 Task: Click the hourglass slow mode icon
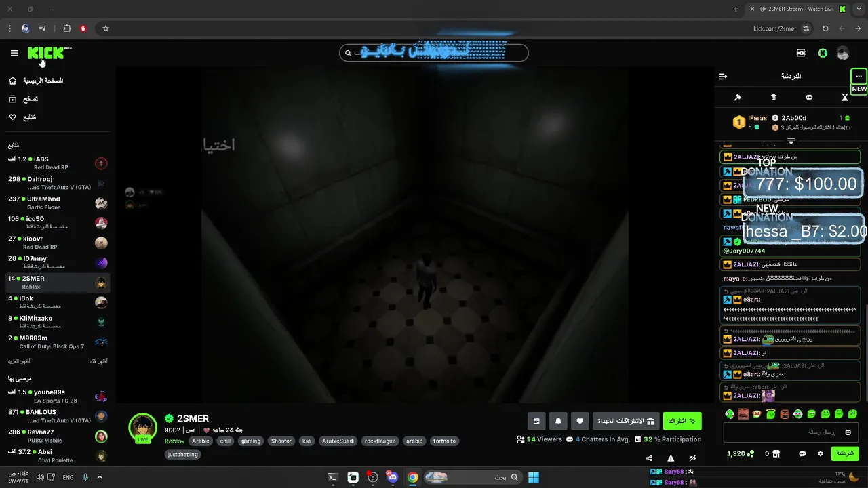click(845, 98)
